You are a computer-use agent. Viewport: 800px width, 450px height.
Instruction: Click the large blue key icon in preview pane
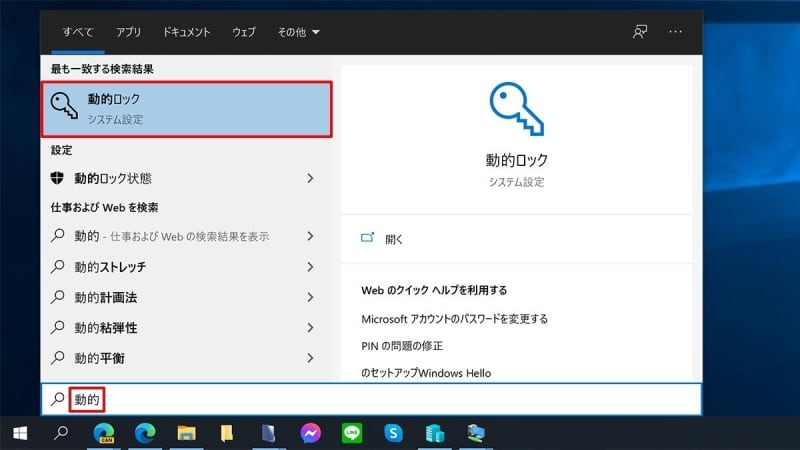[x=516, y=109]
